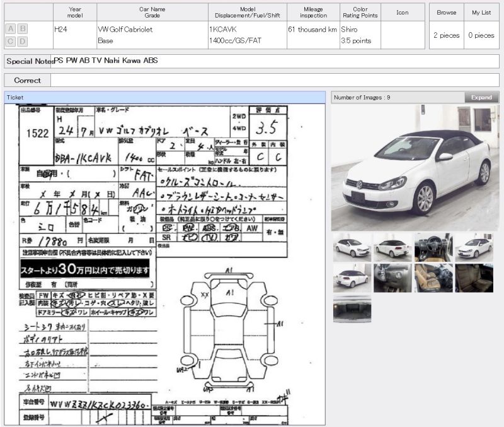
Task: Click the '1400cc/GS/FAT' displacement text
Action: click(235, 40)
